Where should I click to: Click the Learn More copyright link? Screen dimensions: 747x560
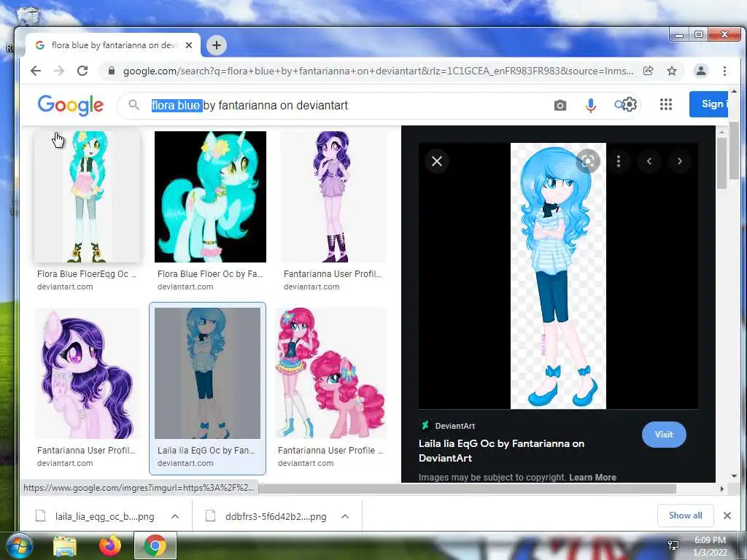(592, 477)
